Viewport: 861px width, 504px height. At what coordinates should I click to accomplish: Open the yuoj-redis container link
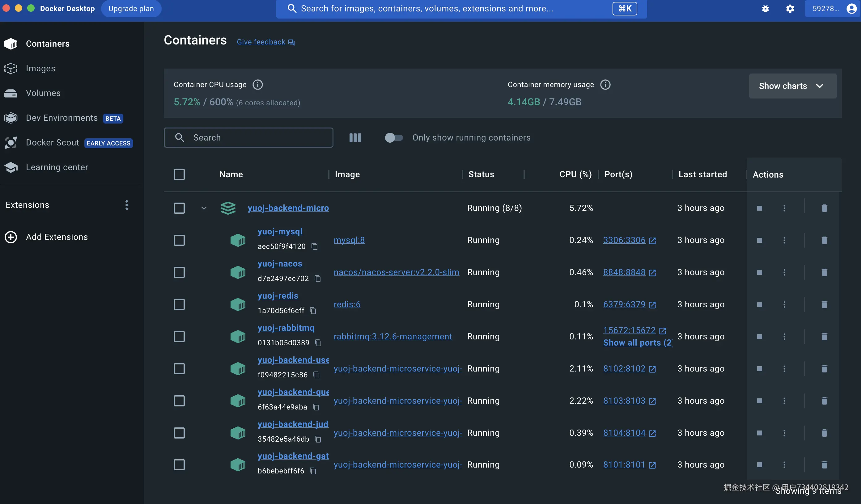(278, 296)
